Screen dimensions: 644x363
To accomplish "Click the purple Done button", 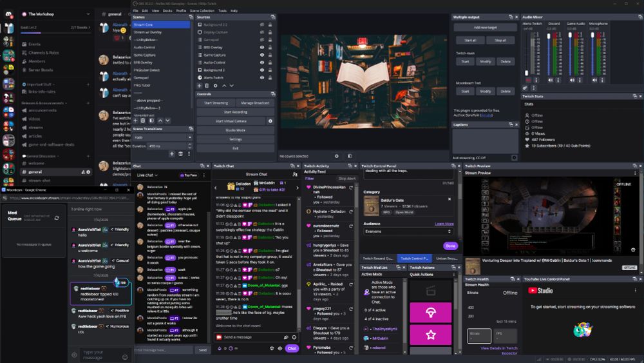I will tap(451, 246).
